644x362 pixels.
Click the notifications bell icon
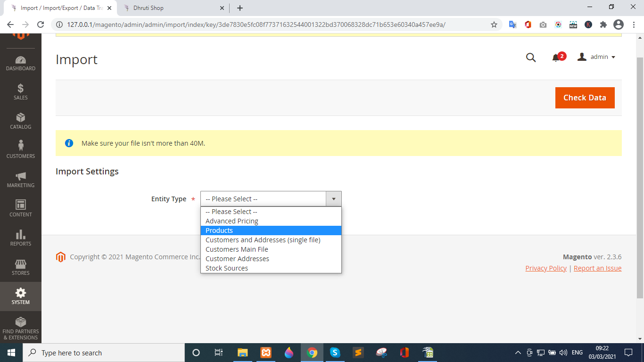pyautogui.click(x=556, y=58)
